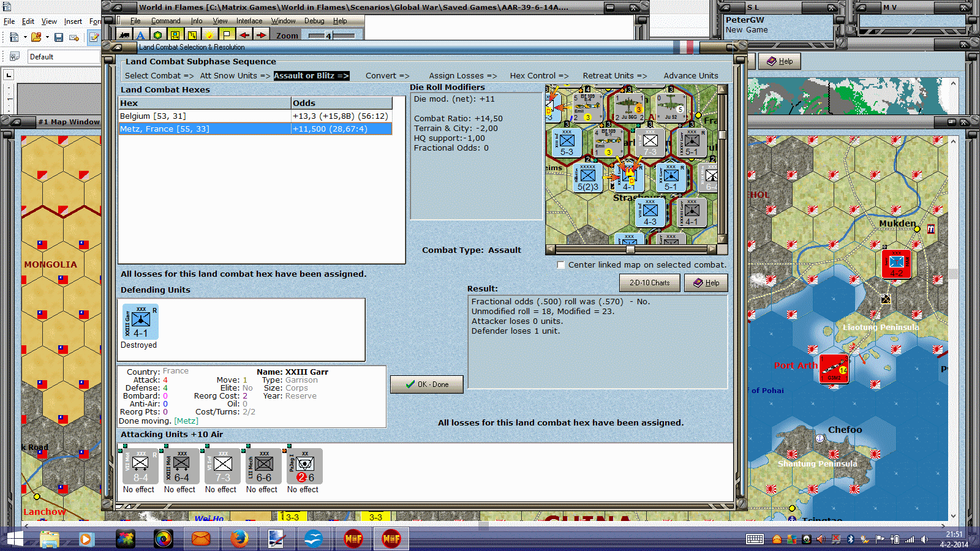Click the VIII Inf 4-3 unit in combat map
Viewport: 980px width, 551px height.
pos(649,212)
